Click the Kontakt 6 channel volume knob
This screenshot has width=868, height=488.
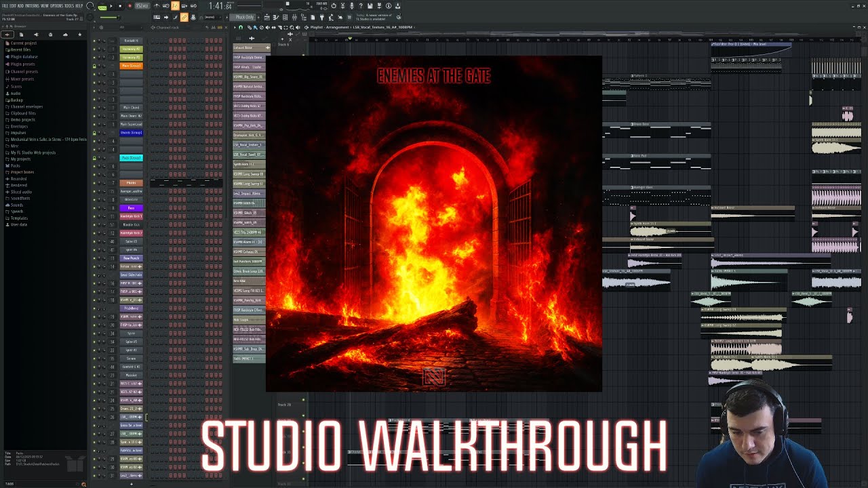point(104,41)
